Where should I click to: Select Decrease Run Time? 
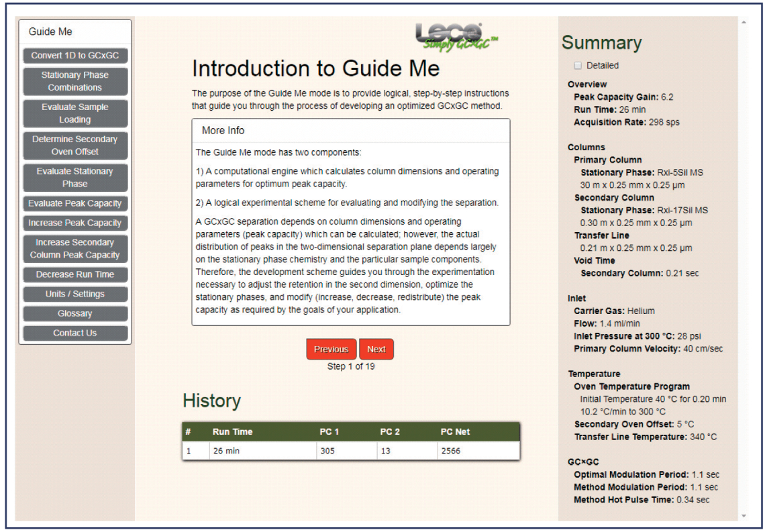(75, 274)
